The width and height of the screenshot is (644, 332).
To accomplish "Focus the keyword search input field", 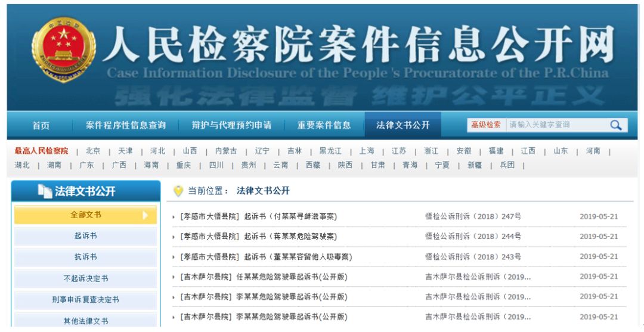I will click(554, 125).
